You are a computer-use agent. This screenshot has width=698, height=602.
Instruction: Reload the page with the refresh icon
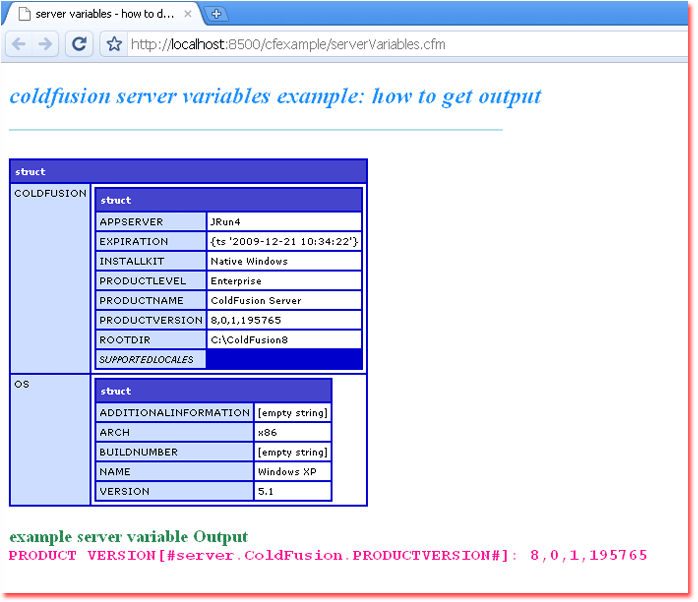[x=79, y=44]
